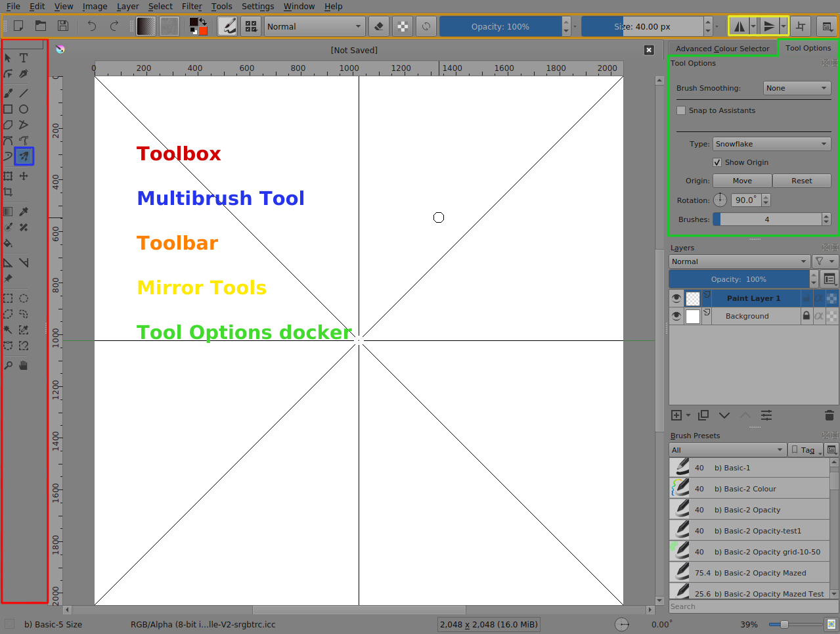Click the Reset origin button
Image resolution: width=840 pixels, height=634 pixels.
click(x=801, y=181)
